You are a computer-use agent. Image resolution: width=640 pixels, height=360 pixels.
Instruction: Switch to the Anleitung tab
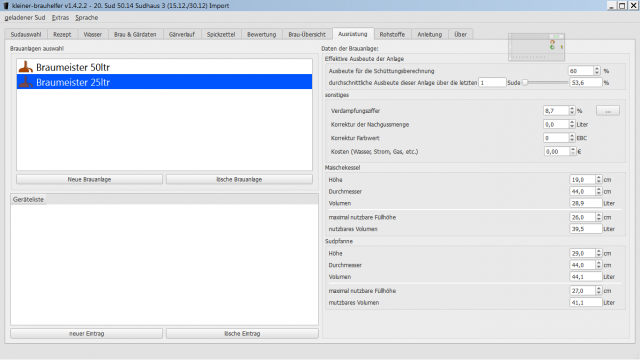429,34
